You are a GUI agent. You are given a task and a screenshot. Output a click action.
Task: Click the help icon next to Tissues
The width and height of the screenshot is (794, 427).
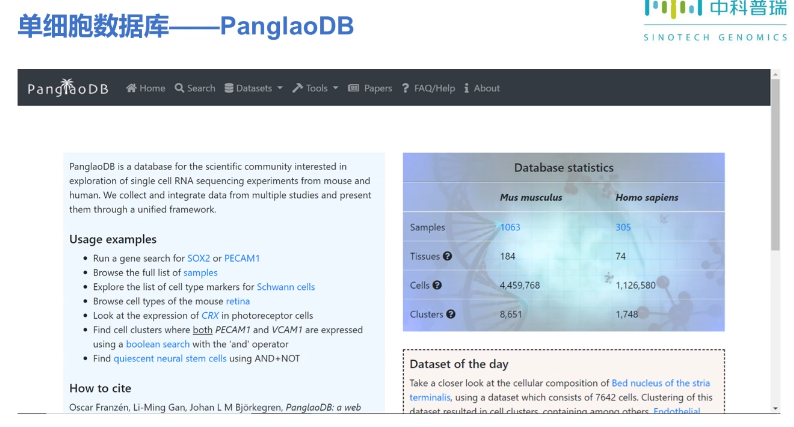pyautogui.click(x=447, y=256)
